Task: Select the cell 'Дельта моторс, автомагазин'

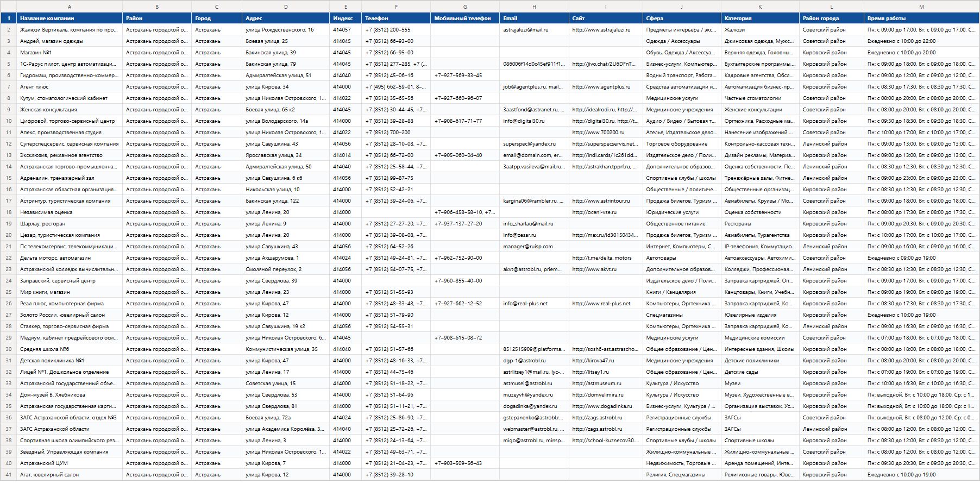Action: [x=70, y=258]
